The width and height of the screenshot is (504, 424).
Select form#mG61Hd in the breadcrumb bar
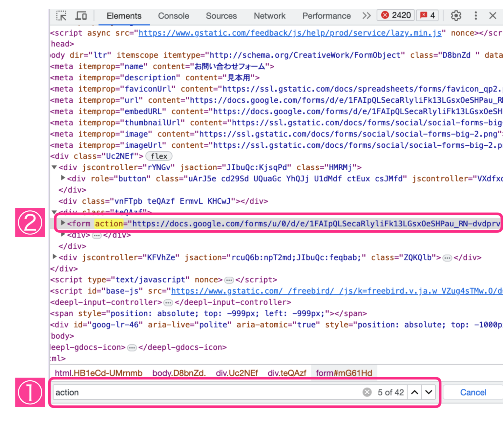click(x=344, y=373)
